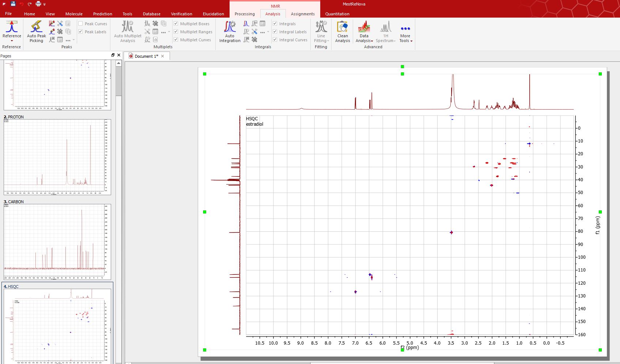Screen dimensions: 620x364
Task: Click delete all peaks icon
Action: (60, 31)
